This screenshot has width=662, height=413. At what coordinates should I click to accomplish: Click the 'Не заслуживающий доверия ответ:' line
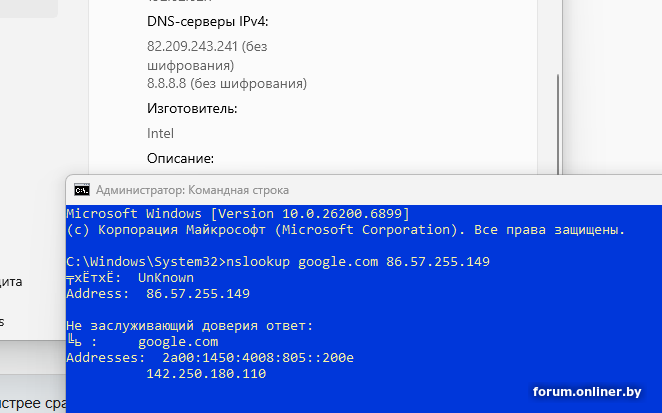point(189,325)
